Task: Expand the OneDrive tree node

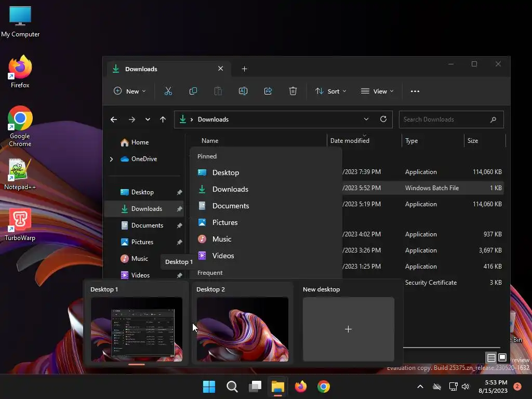Action: pos(111,159)
